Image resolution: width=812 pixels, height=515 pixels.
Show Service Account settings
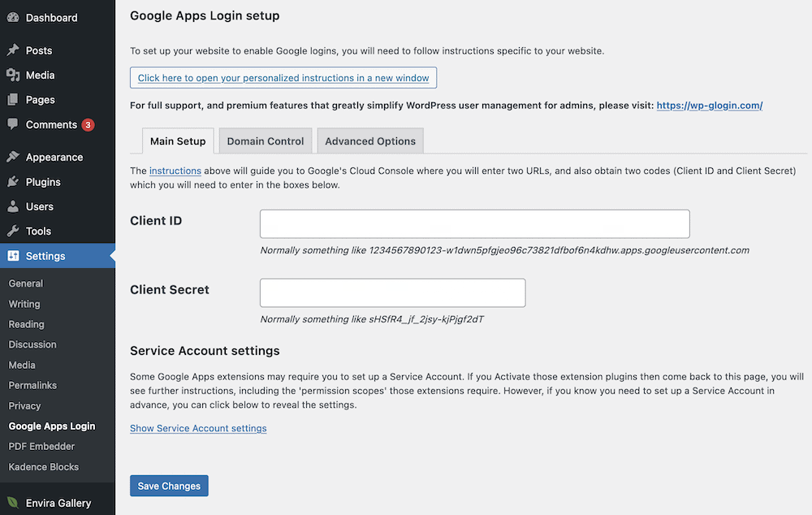pos(198,428)
